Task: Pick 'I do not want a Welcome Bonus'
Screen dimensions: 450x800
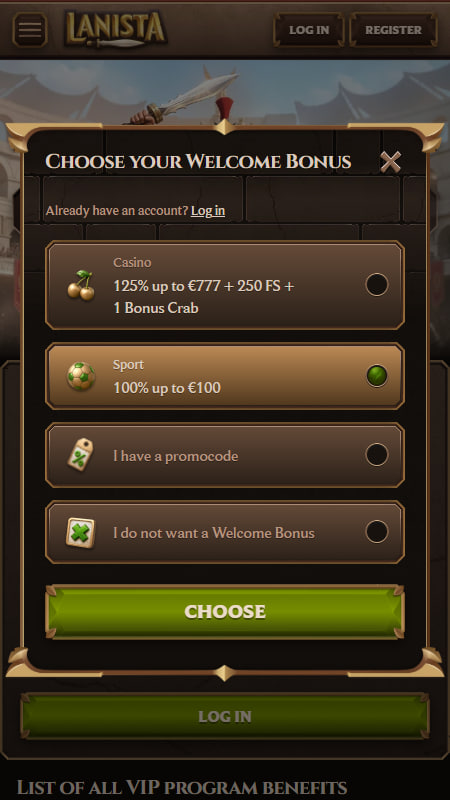Action: [x=225, y=532]
